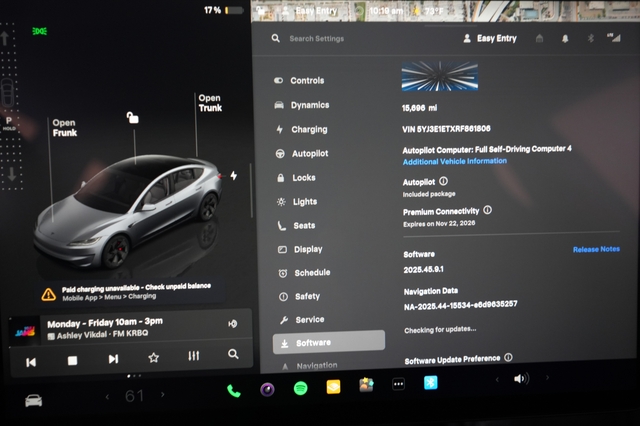Open the Autopilot settings menu
The height and width of the screenshot is (426, 640).
tap(302, 153)
